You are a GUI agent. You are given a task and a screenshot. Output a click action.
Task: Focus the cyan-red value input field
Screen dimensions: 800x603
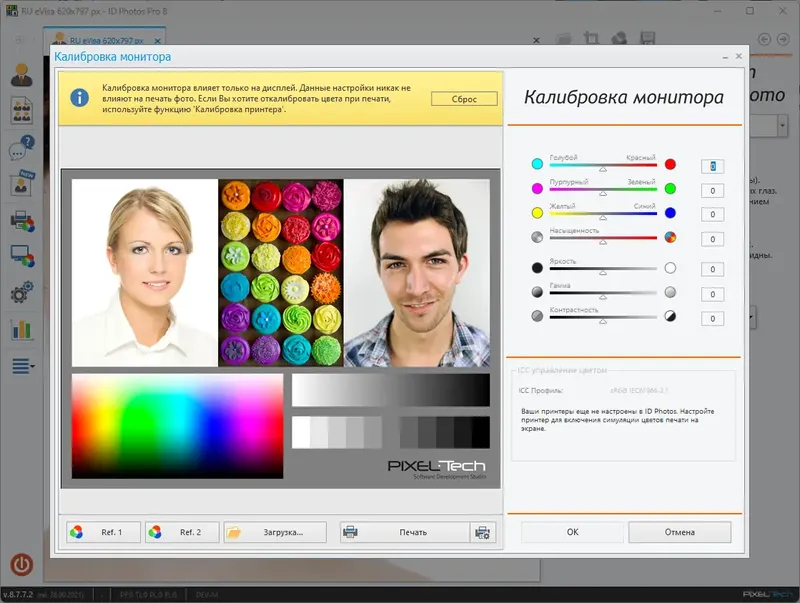point(712,166)
